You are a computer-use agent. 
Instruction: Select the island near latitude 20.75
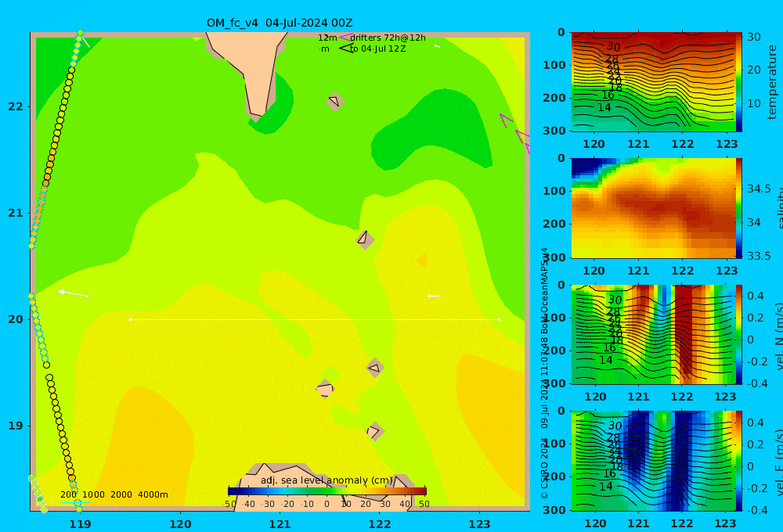click(365, 239)
